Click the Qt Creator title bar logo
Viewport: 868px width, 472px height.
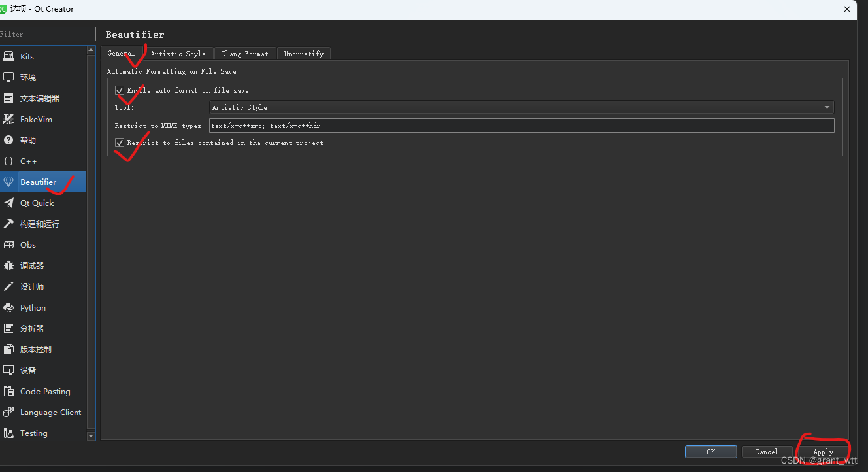coord(3,9)
